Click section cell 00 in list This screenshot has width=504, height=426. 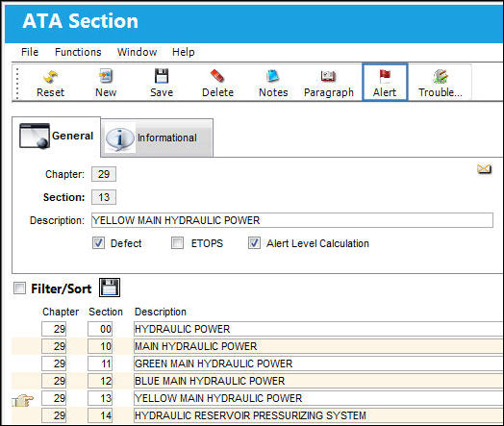coord(100,329)
